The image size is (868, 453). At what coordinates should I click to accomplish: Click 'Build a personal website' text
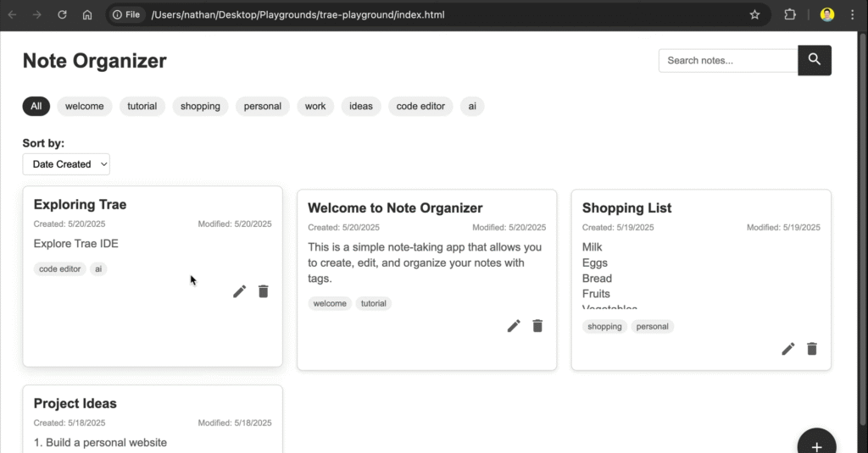(106, 443)
